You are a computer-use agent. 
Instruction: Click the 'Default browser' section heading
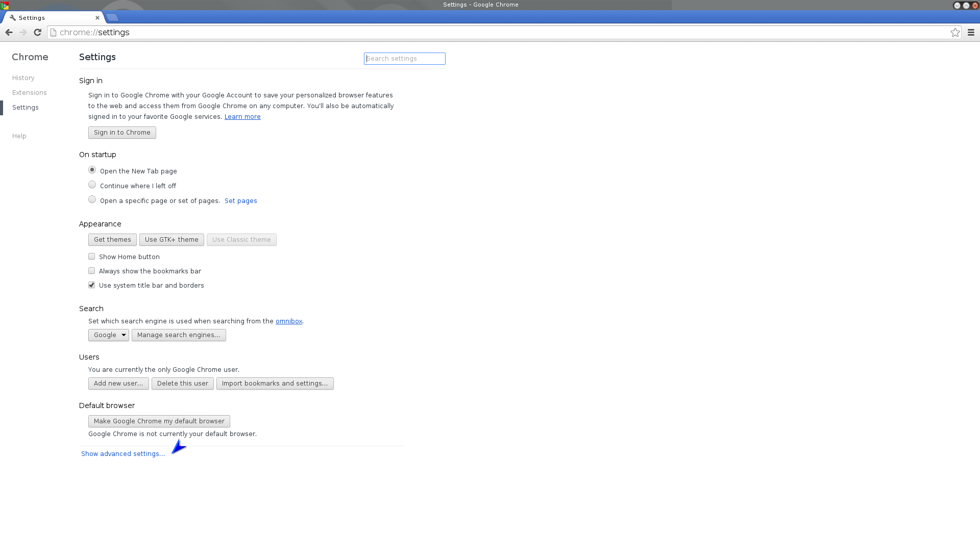[x=107, y=405]
